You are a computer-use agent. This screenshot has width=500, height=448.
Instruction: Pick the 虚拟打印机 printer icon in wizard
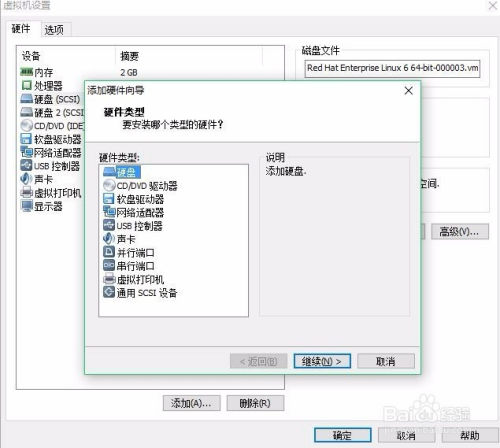tap(109, 279)
